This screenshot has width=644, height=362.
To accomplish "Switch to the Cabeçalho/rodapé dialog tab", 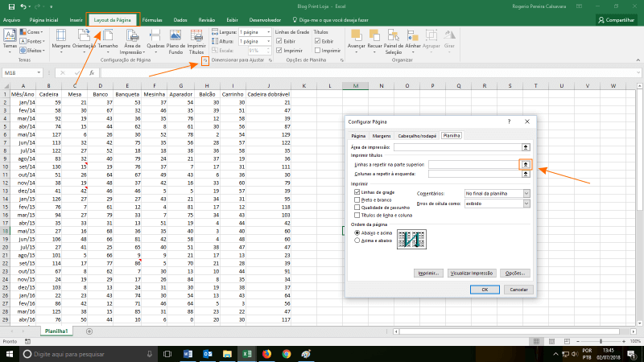I will click(x=417, y=136).
